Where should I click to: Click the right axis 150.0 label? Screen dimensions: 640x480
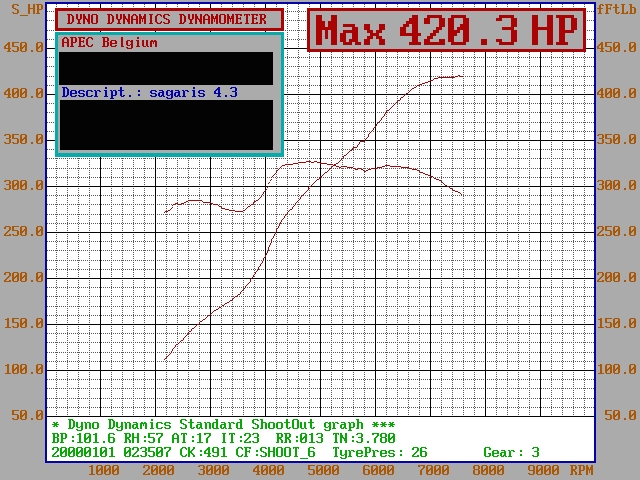pos(616,324)
